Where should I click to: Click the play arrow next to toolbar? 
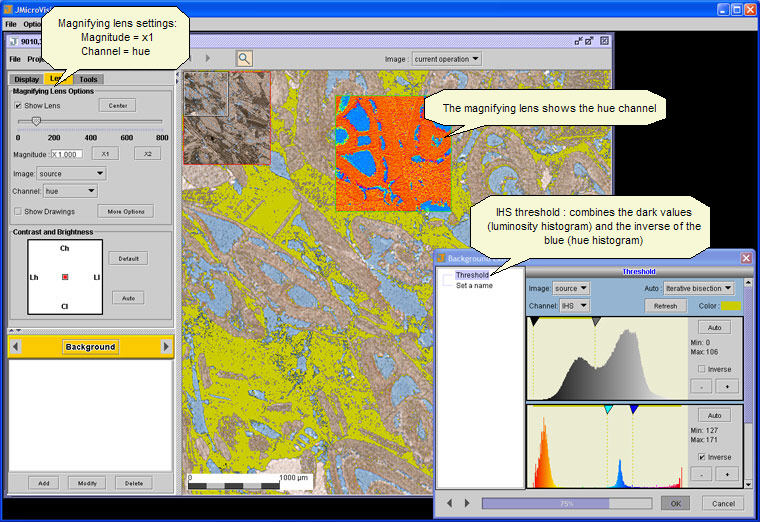click(207, 58)
